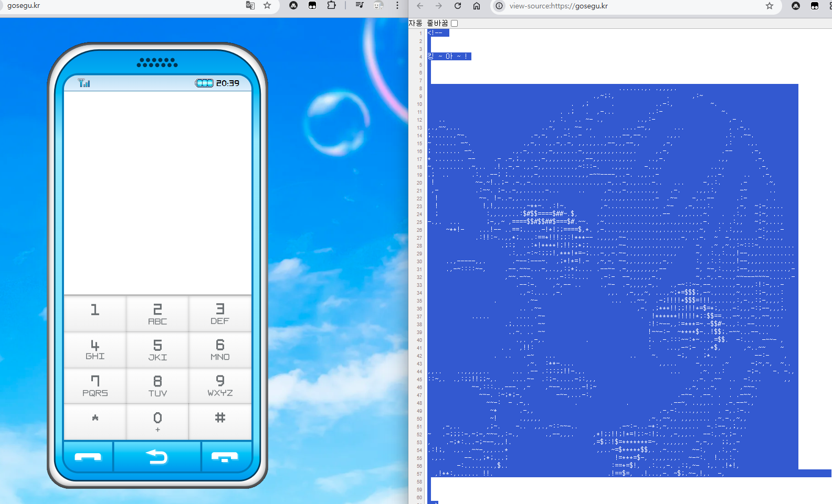This screenshot has height=504, width=832.
Task: Tap keypad key 6 MNO
Action: tap(220, 350)
